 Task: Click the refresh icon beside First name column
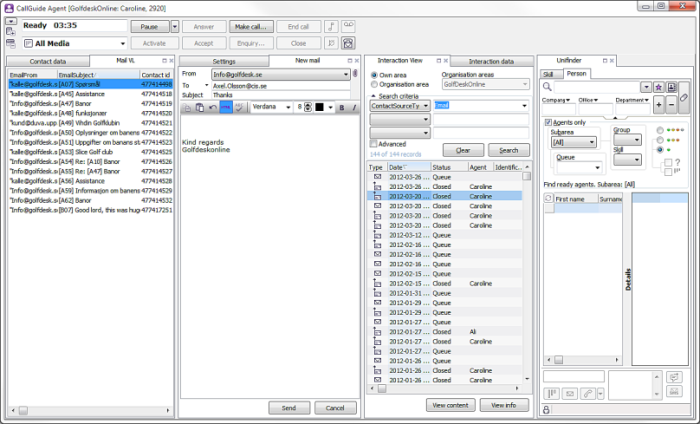549,198
